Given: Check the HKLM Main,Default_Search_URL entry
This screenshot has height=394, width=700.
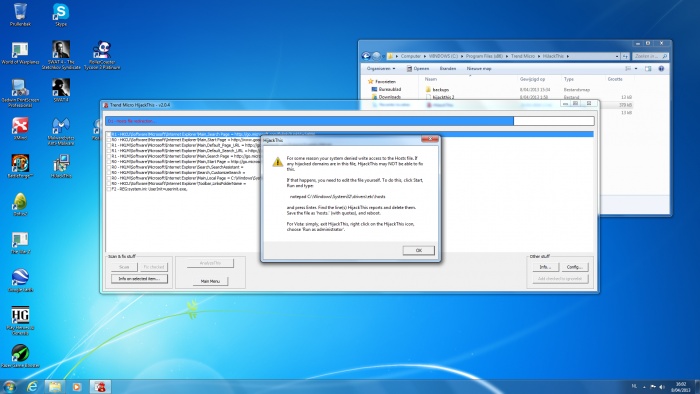Looking at the screenshot, I should 108,150.
